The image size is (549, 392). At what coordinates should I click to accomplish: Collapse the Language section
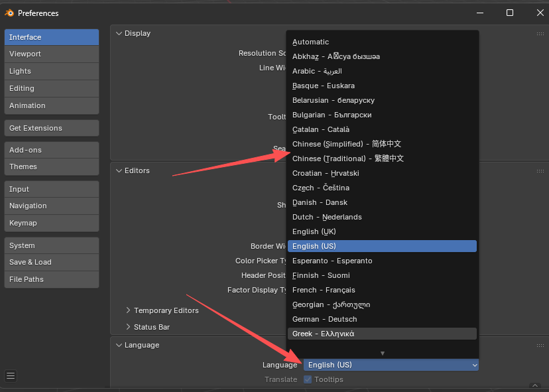[x=119, y=345]
